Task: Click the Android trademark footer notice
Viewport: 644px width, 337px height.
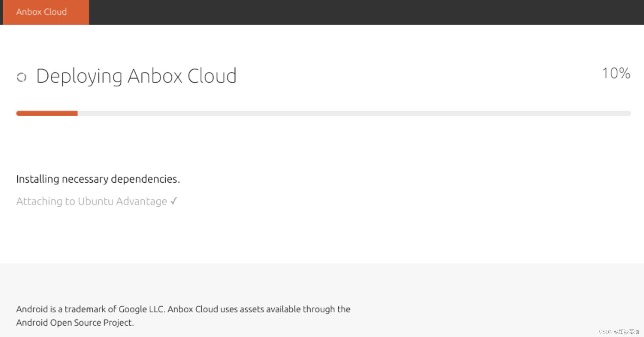Action: click(x=183, y=316)
